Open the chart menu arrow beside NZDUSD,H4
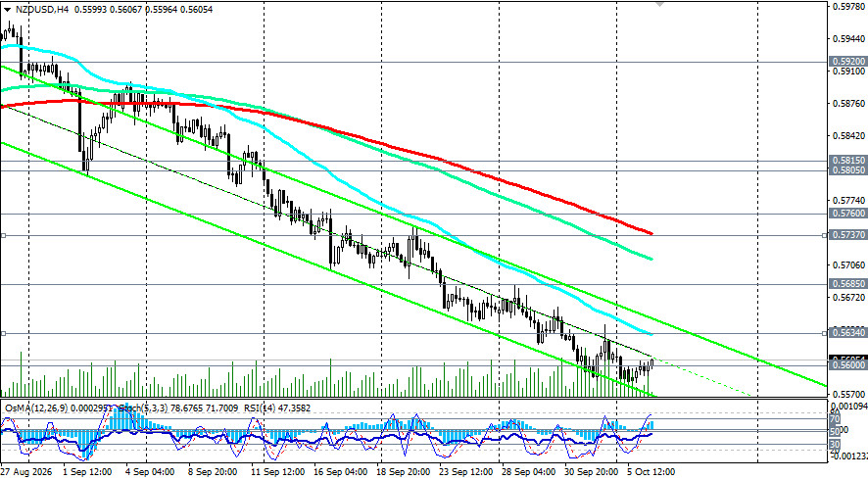The image size is (868, 480). click(6, 10)
